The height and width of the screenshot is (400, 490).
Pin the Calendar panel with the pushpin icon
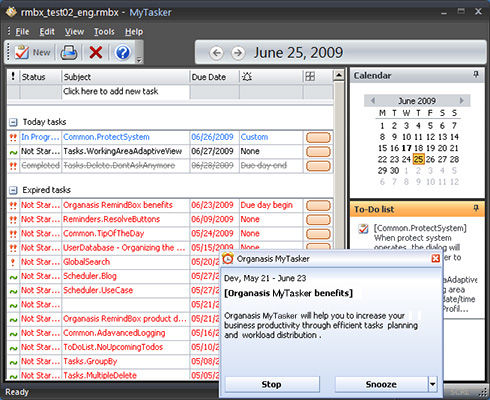tap(476, 75)
